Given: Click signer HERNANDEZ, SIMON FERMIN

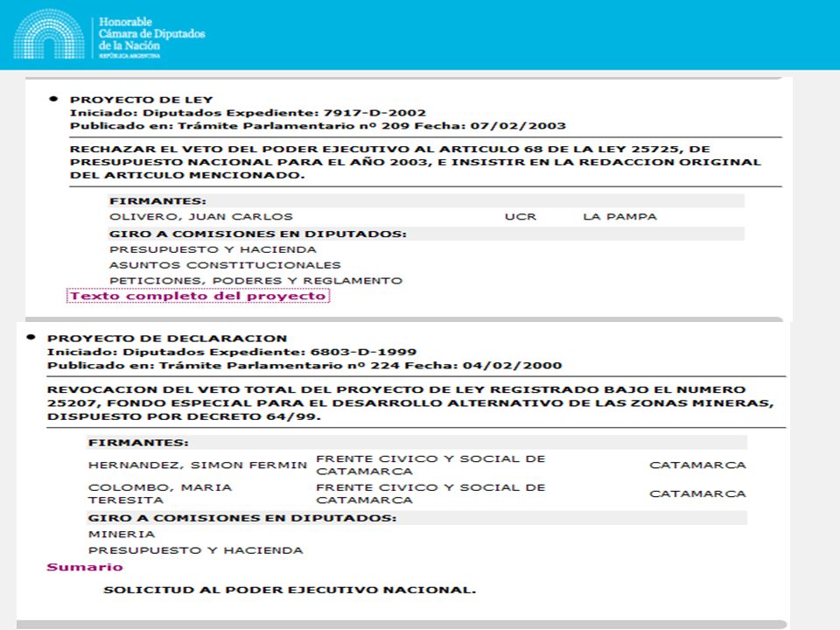Looking at the screenshot, I should (198, 465).
